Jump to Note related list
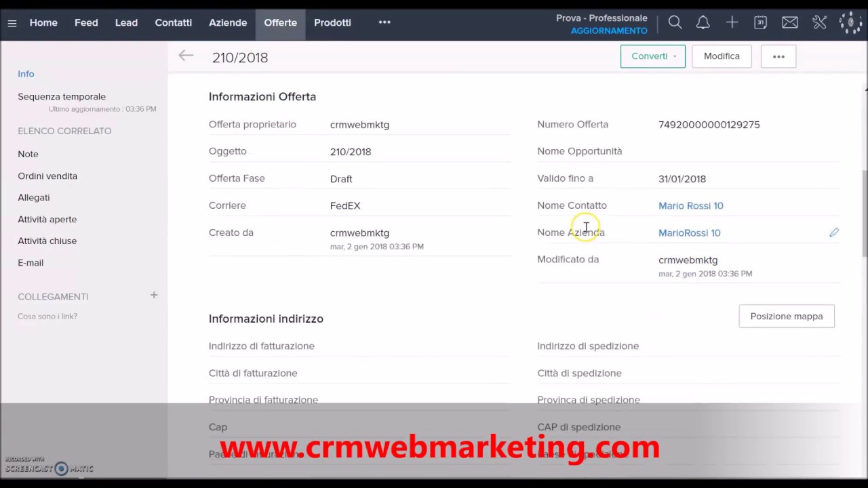 [28, 154]
